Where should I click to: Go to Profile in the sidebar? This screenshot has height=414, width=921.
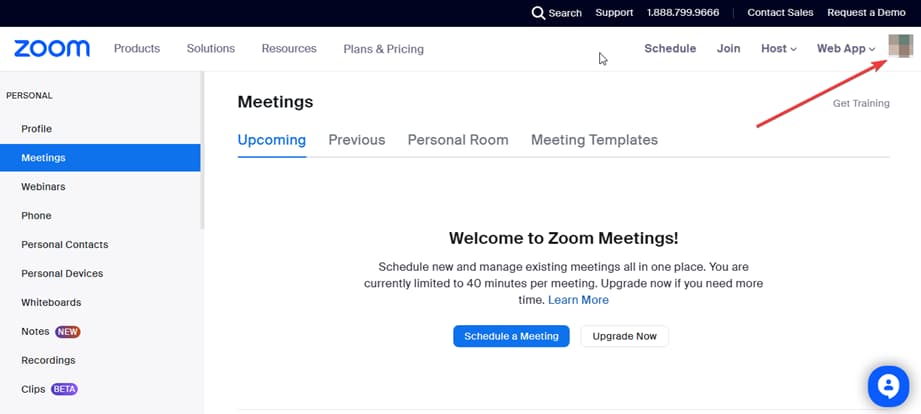(x=37, y=129)
